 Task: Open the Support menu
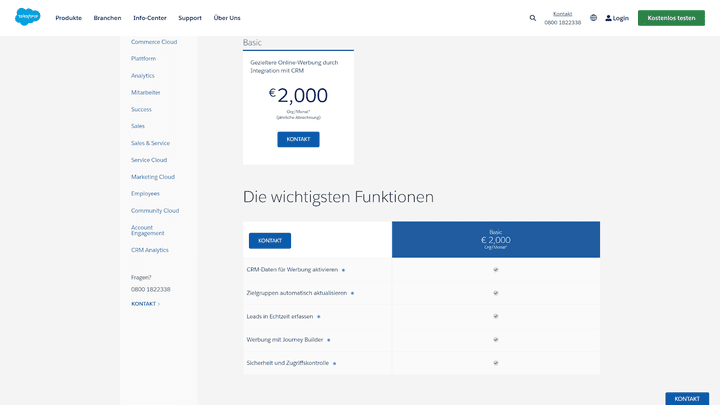[x=190, y=18]
